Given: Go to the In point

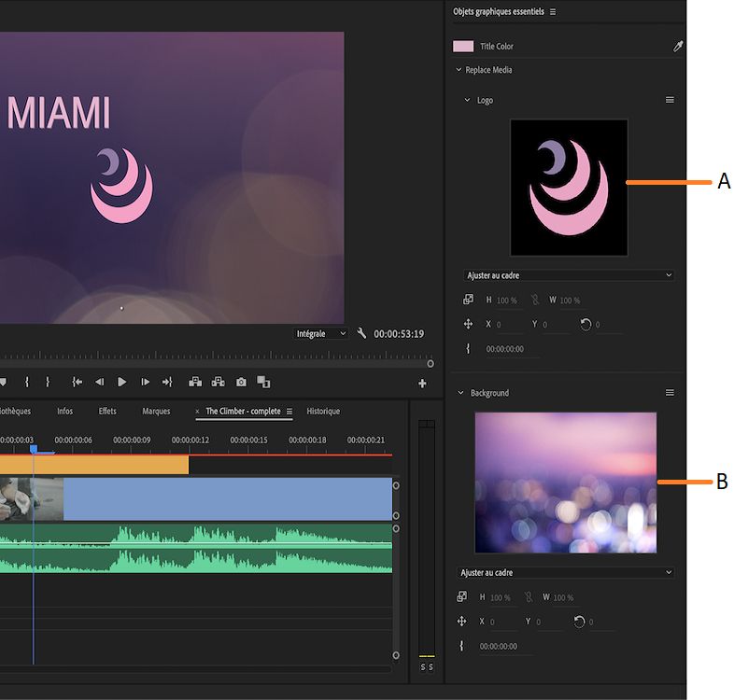Looking at the screenshot, I should (x=78, y=383).
